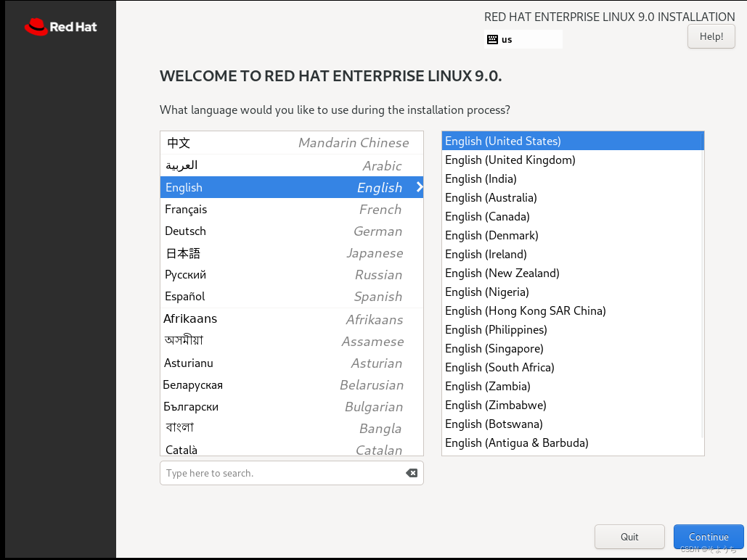Select English (United States) locale
The width and height of the screenshot is (747, 560).
(x=573, y=141)
